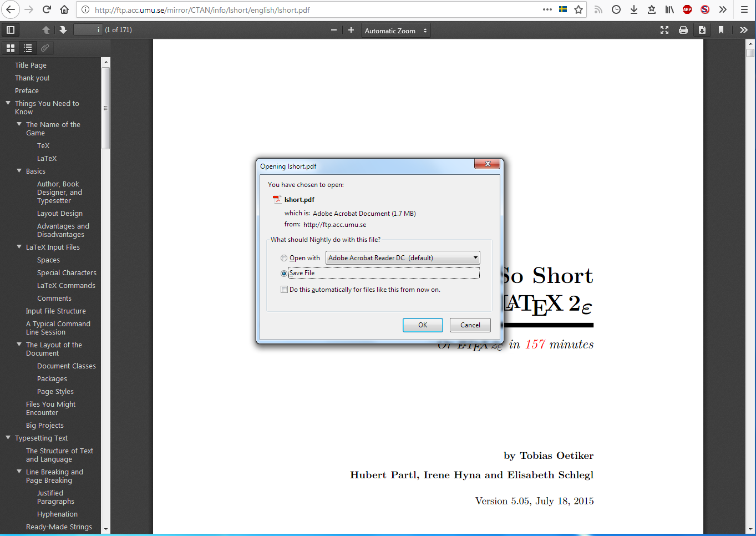Screen dimensions: 756x536
Task: Jump to Big Projects outline entry
Action: coord(45,426)
